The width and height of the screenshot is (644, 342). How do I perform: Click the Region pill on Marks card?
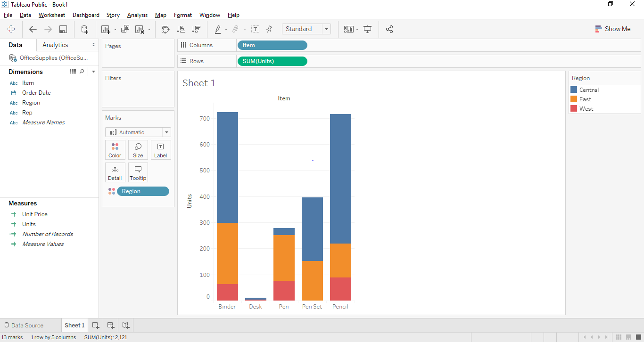click(x=143, y=191)
